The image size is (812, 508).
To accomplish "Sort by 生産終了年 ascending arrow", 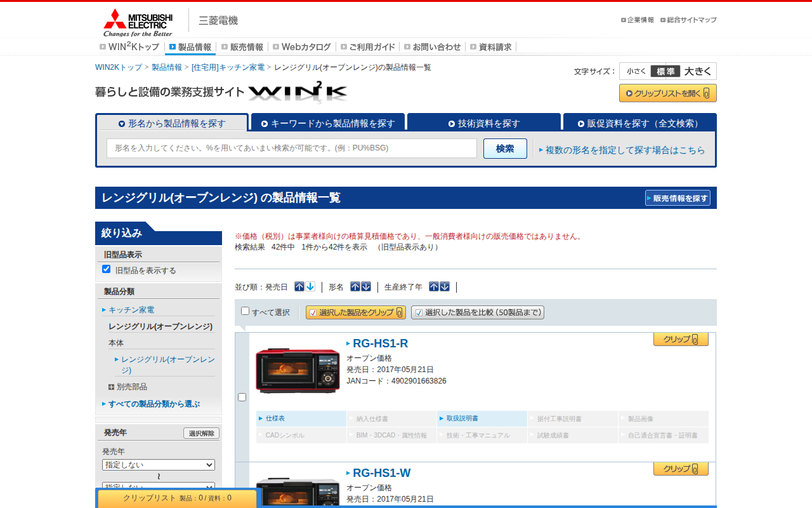I will [x=434, y=287].
